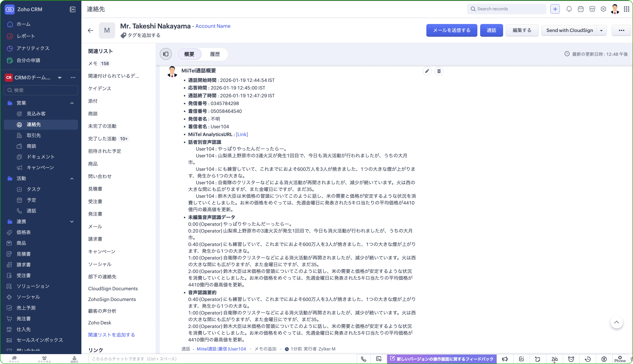Expand the CRMのチーム workspace dropdown

[x=59, y=78]
